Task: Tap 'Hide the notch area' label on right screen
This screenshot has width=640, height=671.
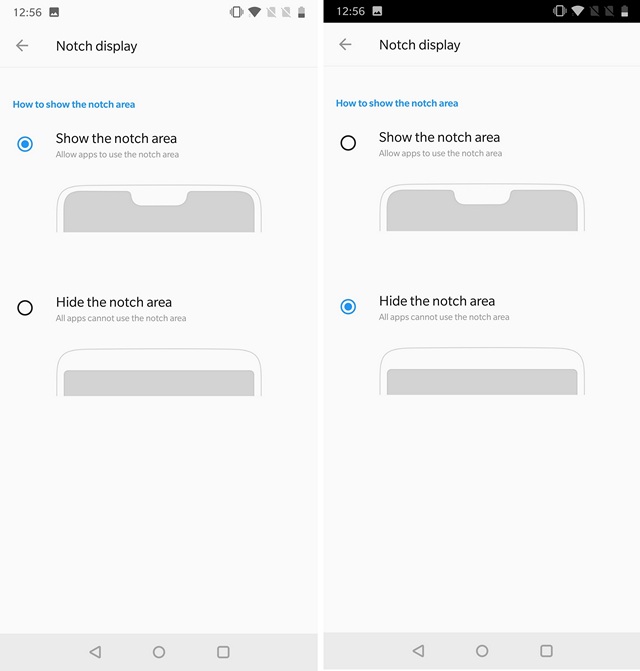Action: pyautogui.click(x=437, y=301)
